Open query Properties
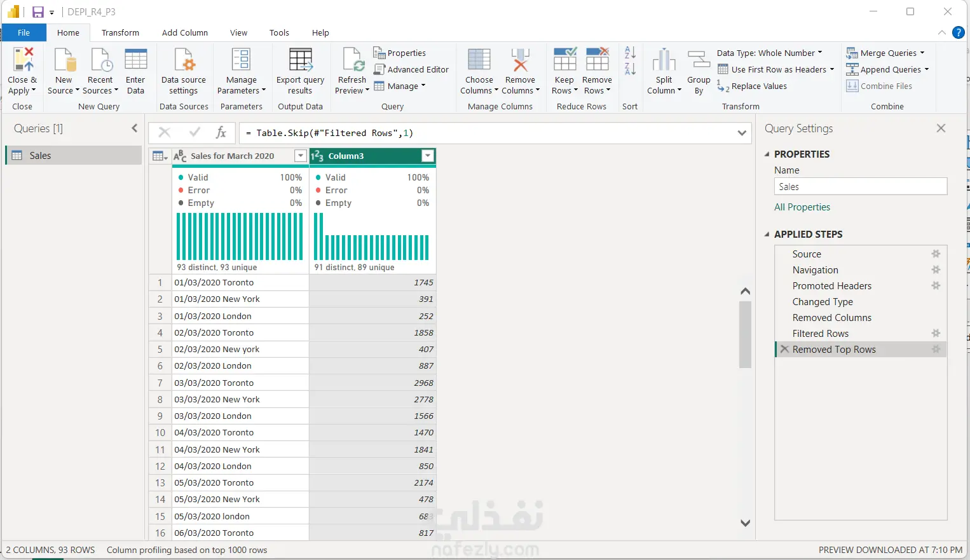The width and height of the screenshot is (970, 560). click(400, 53)
